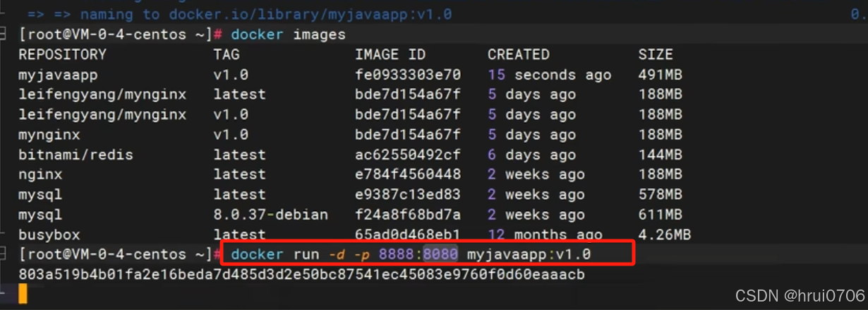The image size is (868, 310).
Task: Click the v1.0 tag of leifengyang/mynginx
Action: 231,114
